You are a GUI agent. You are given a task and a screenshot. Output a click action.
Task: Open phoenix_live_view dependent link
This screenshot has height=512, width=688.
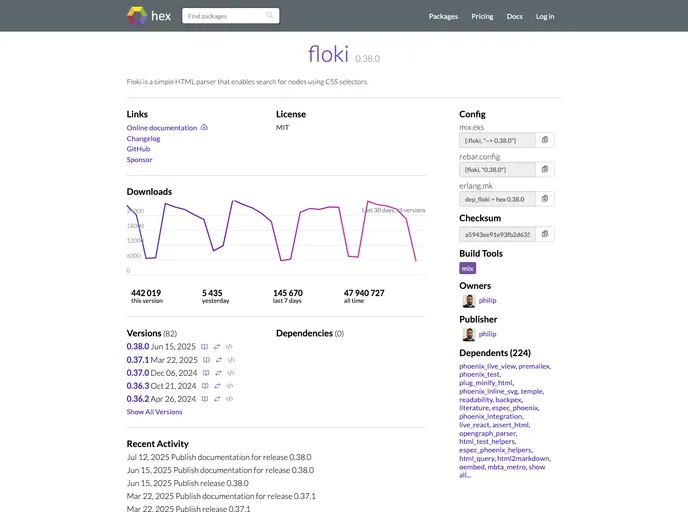pyautogui.click(x=487, y=366)
